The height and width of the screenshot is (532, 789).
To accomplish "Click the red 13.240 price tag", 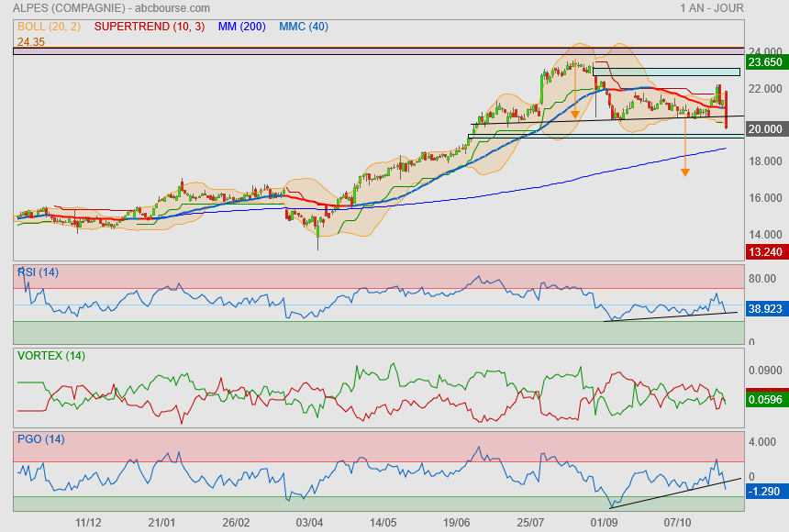I will [765, 252].
